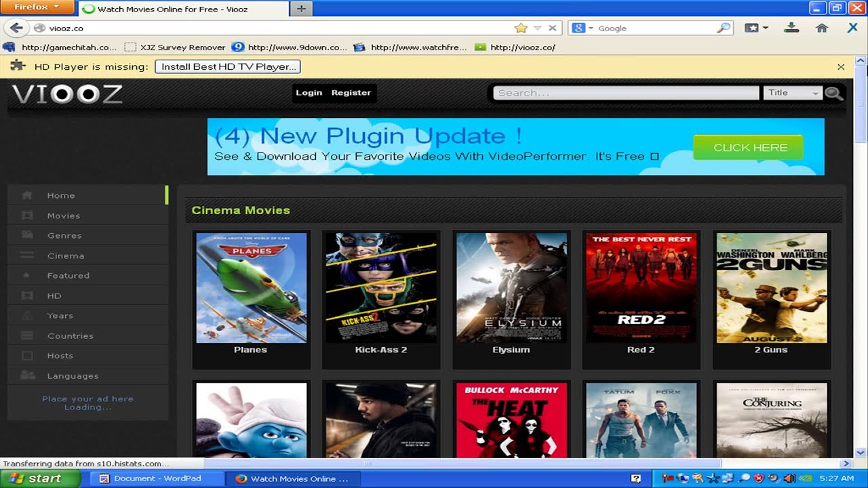Open the search engine Google dropdown
The width and height of the screenshot is (868, 488).
point(583,28)
